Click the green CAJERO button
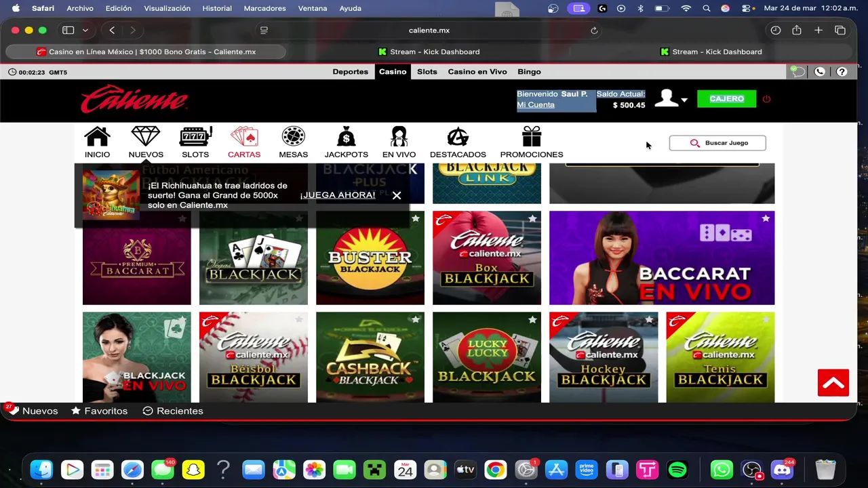This screenshot has height=488, width=868. (726, 99)
